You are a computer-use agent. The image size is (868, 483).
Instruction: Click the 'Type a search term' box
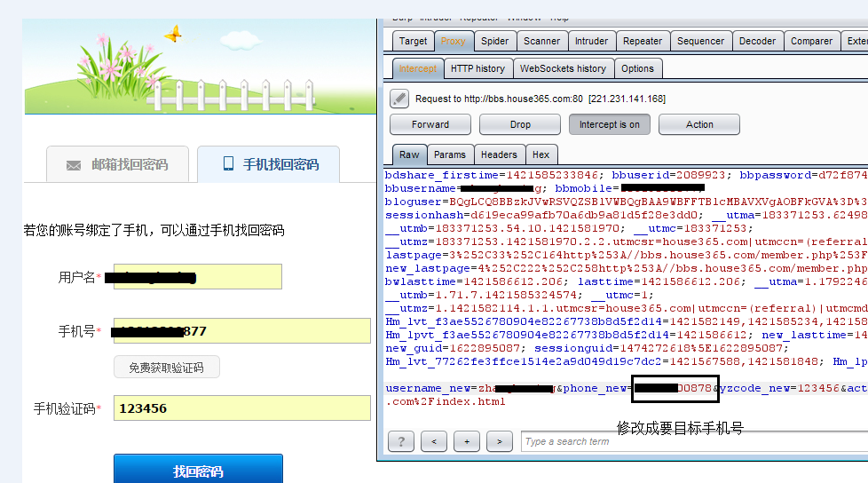click(694, 441)
